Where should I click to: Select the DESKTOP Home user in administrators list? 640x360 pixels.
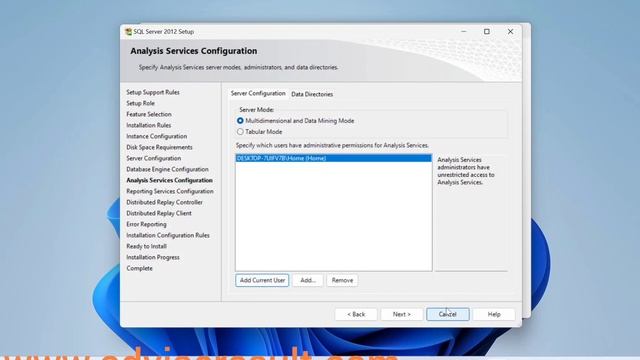pyautogui.click(x=333, y=158)
